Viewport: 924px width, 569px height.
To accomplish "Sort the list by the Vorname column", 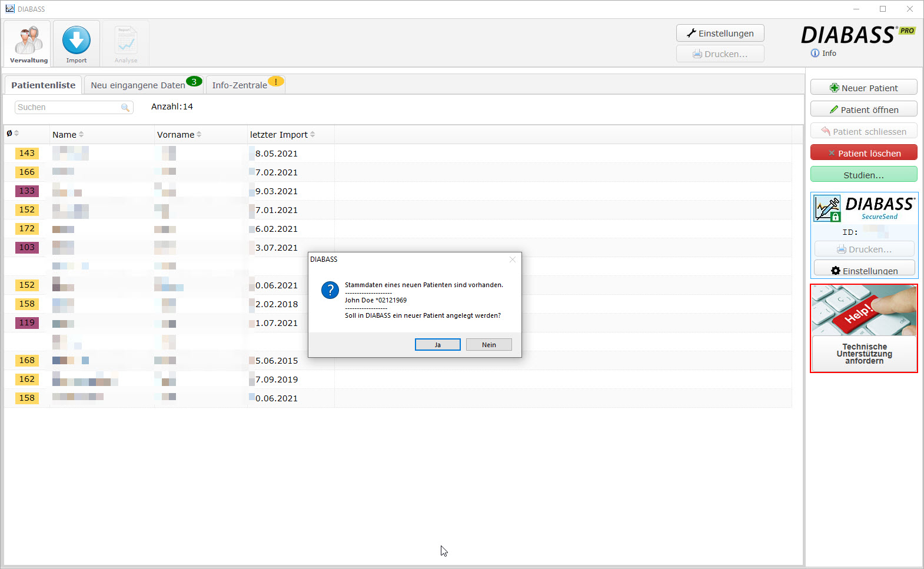I will (x=179, y=135).
